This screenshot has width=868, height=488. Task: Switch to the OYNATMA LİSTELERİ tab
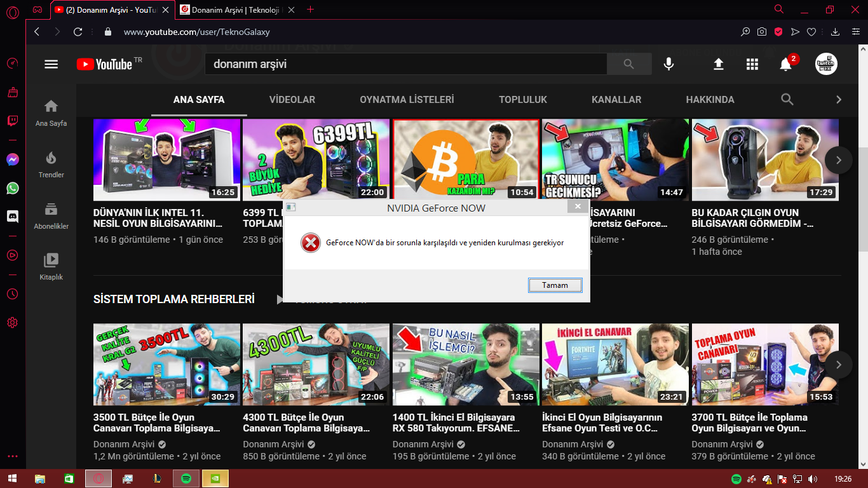[x=407, y=100]
